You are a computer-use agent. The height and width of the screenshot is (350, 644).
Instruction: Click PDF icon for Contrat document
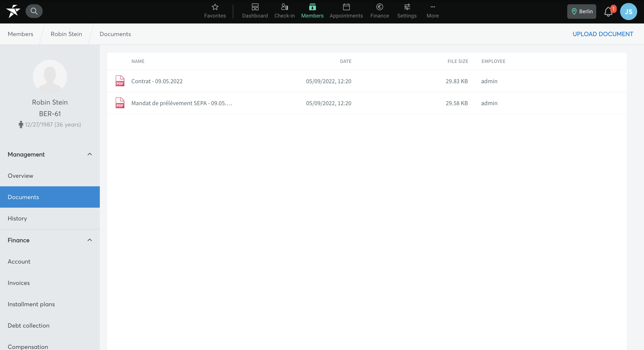(120, 81)
